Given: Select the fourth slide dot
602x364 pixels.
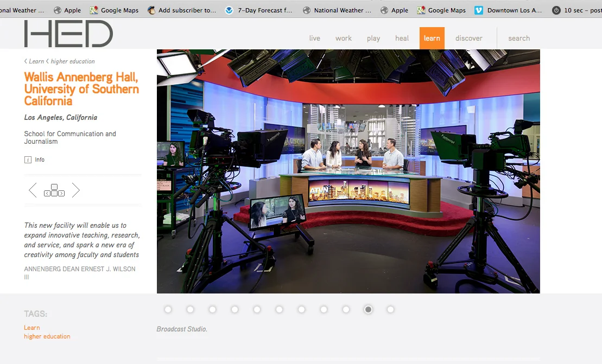Looking at the screenshot, I should coord(235,310).
